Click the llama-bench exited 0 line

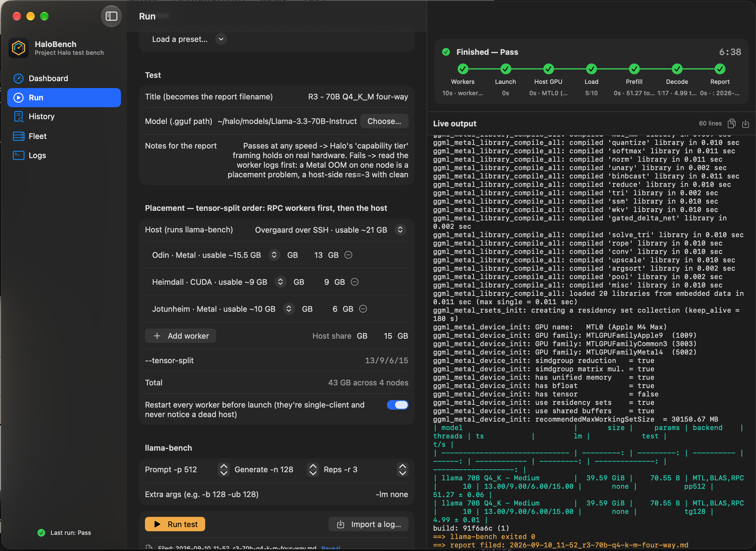(x=484, y=537)
